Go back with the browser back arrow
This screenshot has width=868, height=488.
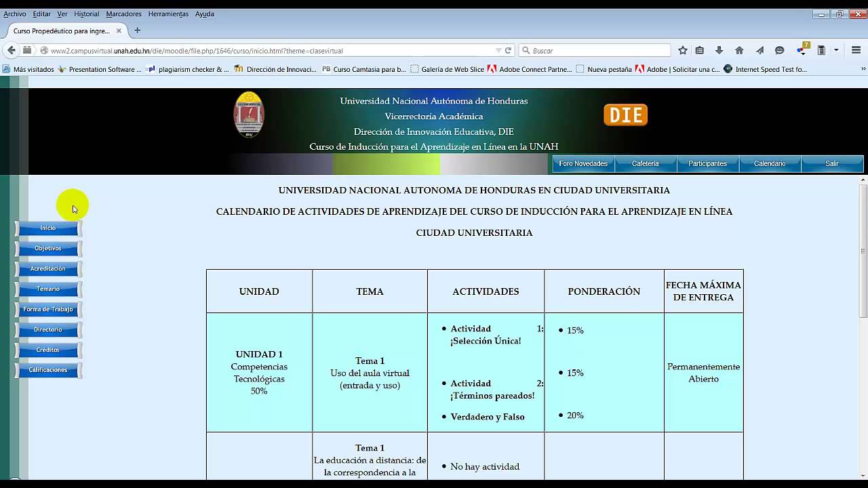(11, 50)
